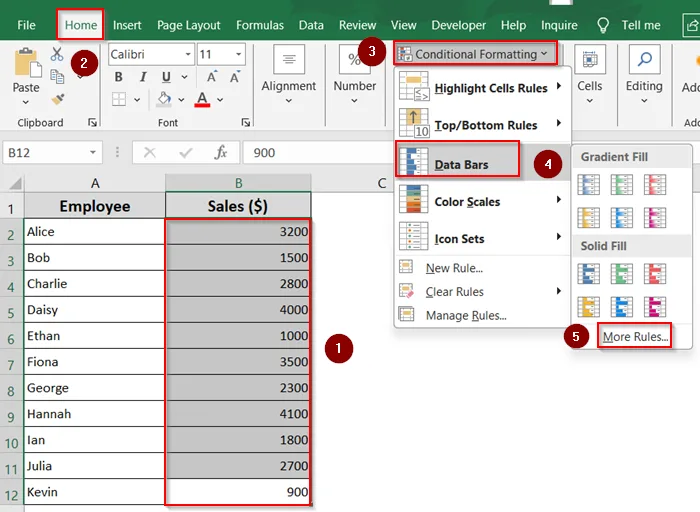700x512 pixels.
Task: Confirm formula entry checkmark icon
Action: [x=185, y=153]
